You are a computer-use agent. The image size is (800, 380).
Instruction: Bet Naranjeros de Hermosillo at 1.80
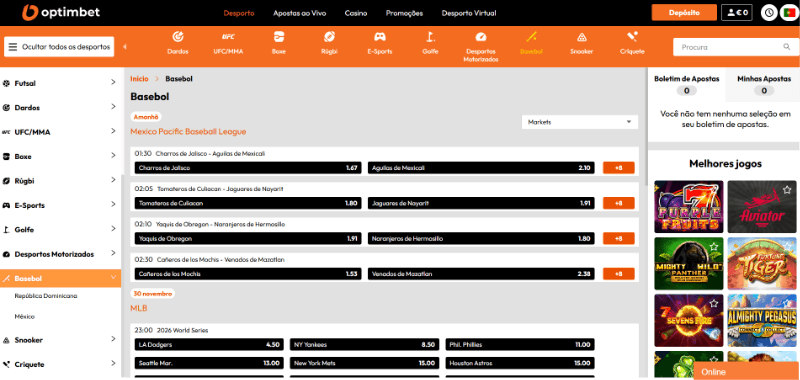pyautogui.click(x=481, y=238)
